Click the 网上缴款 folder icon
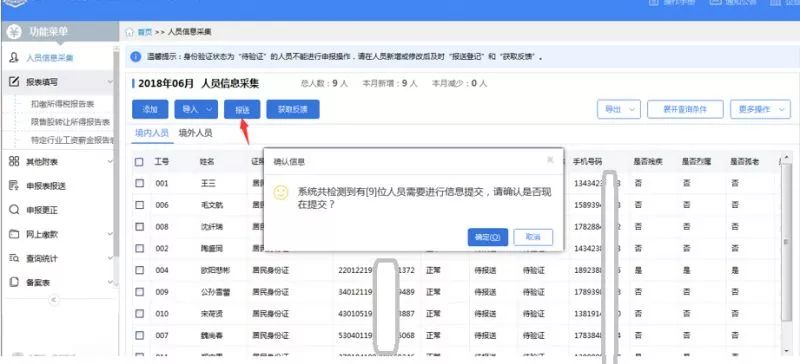 pyautogui.click(x=14, y=234)
